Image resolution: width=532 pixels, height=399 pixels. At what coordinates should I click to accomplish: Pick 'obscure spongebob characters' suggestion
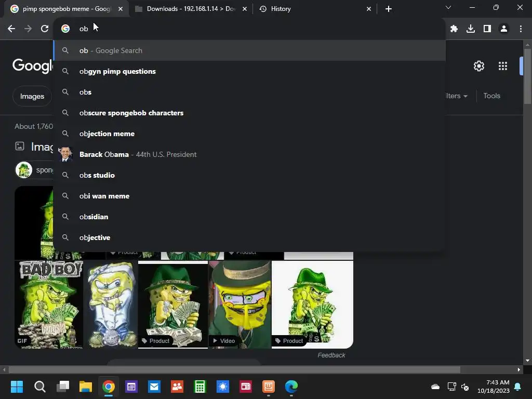(x=249, y=113)
